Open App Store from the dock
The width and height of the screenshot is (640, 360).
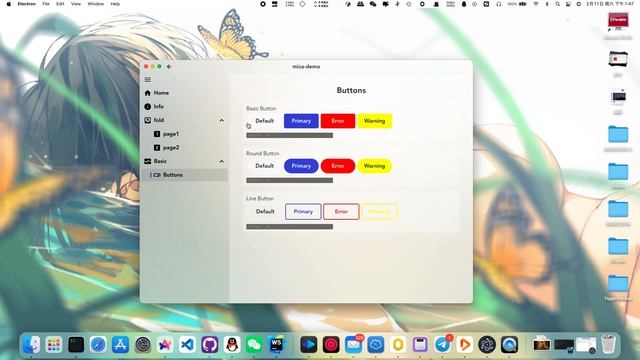pos(120,345)
